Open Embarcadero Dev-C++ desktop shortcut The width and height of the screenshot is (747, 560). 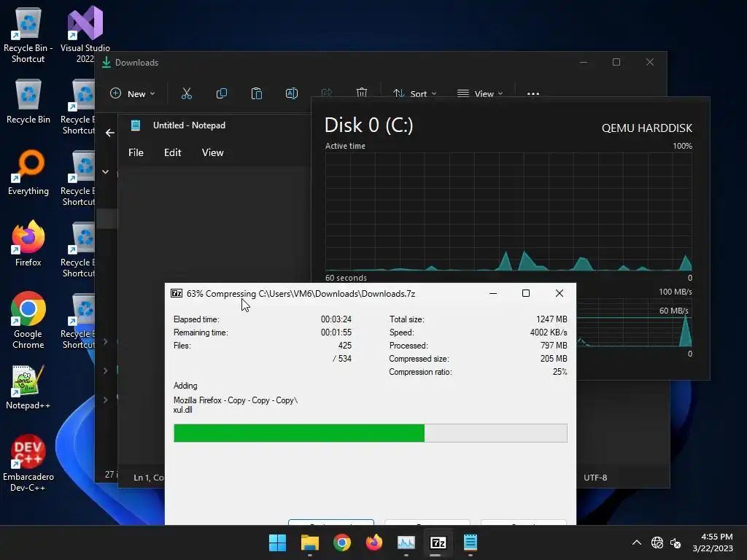[x=28, y=463]
